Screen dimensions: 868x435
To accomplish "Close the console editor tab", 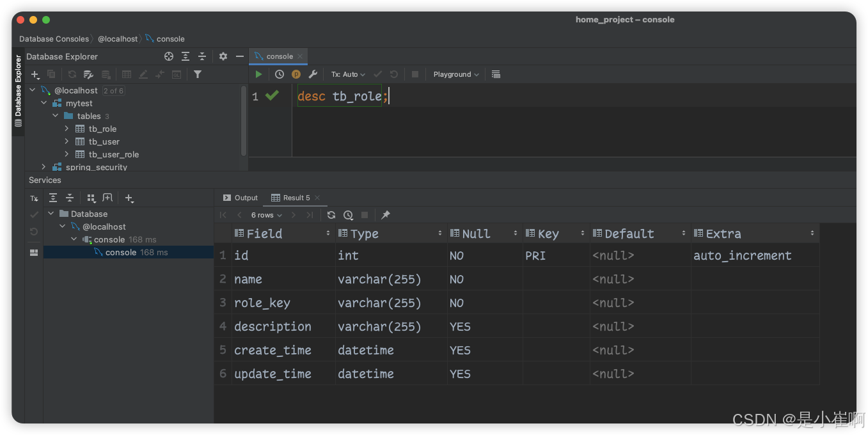I will pos(300,56).
